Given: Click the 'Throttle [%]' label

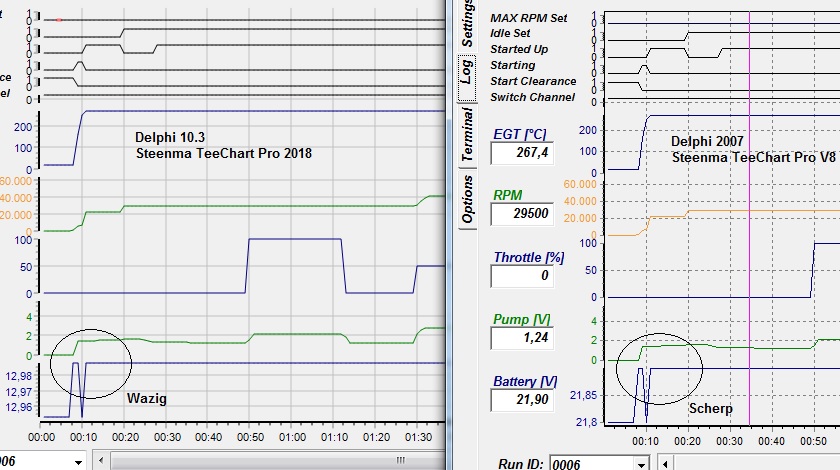Looking at the screenshot, I should click(529, 257).
